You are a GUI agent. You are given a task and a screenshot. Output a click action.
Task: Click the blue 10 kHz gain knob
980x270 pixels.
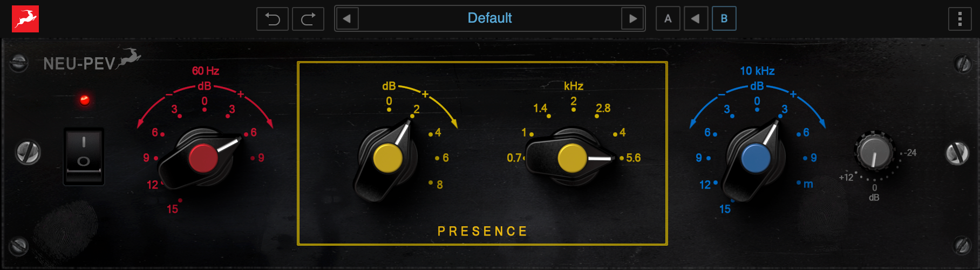[756, 159]
